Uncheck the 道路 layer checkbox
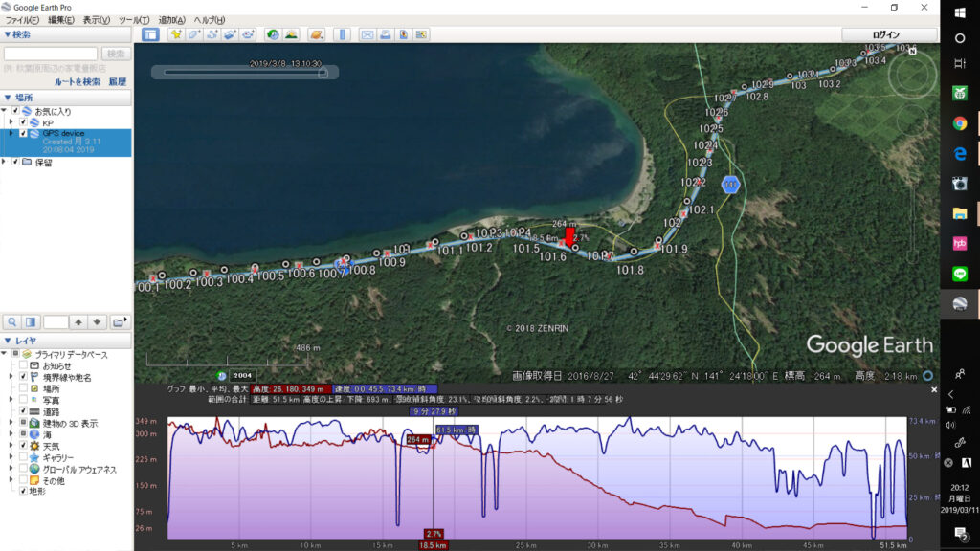 click(23, 411)
